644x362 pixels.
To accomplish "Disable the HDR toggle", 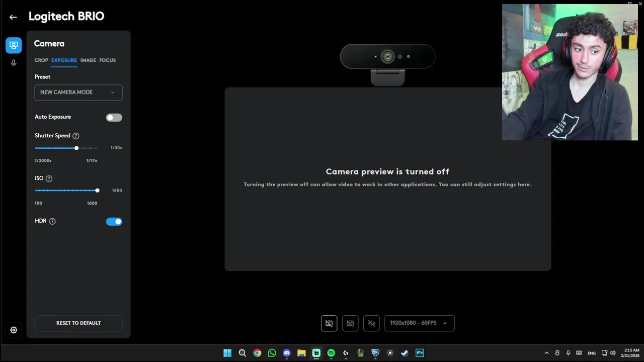I will (114, 222).
